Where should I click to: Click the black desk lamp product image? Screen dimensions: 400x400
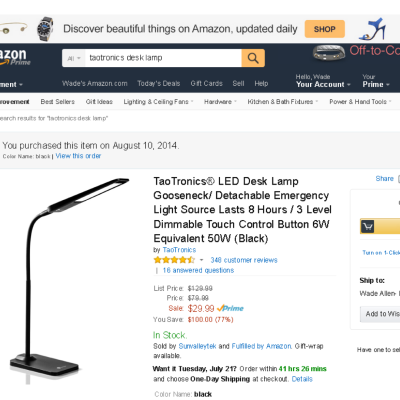69,279
